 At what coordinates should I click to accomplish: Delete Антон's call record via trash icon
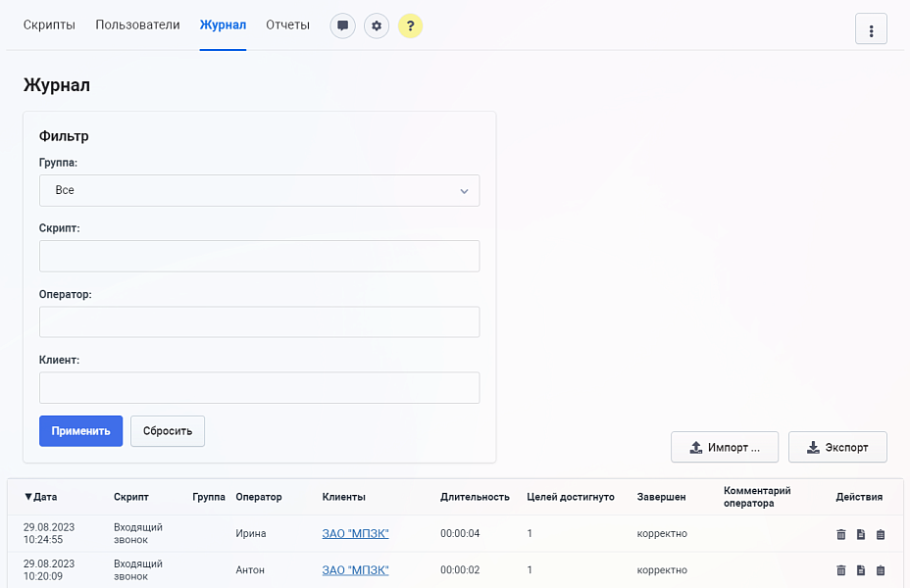[x=840, y=570]
